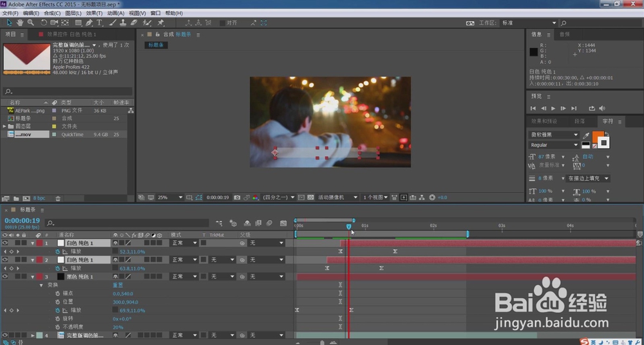Viewport: 644px width, 345px height.
Task: Click the 8 bpc color depth button
Action: point(39,198)
